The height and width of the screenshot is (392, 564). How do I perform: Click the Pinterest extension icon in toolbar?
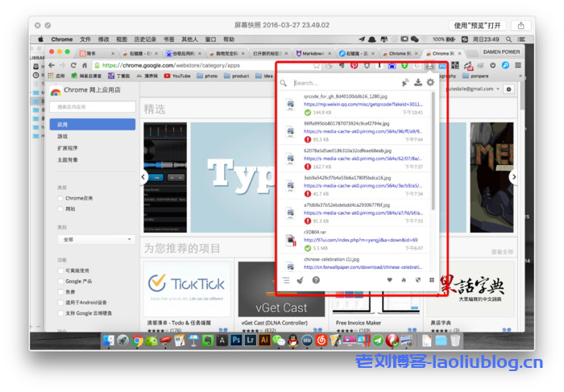pos(354,65)
